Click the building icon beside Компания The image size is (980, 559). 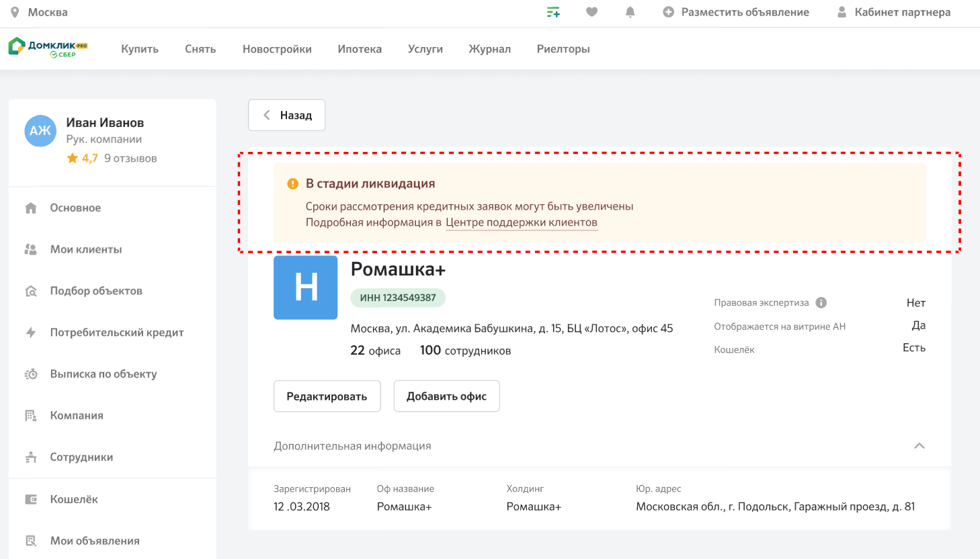(31, 416)
